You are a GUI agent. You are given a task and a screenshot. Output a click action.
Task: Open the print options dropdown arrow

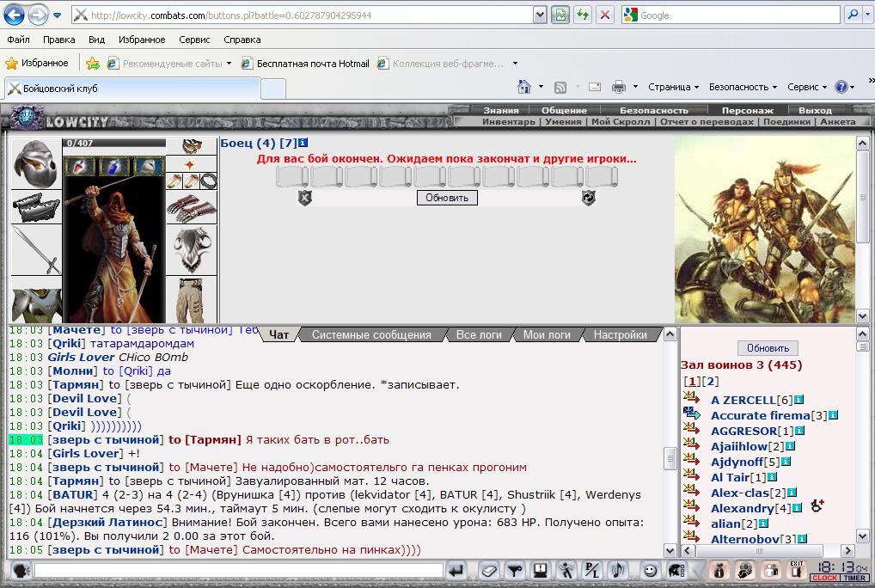coord(635,87)
